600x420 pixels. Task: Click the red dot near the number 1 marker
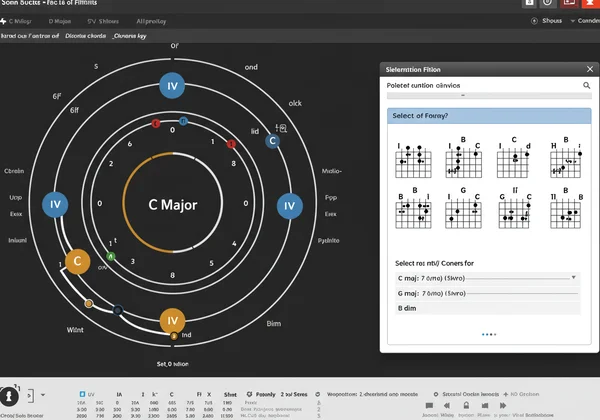[231, 144]
